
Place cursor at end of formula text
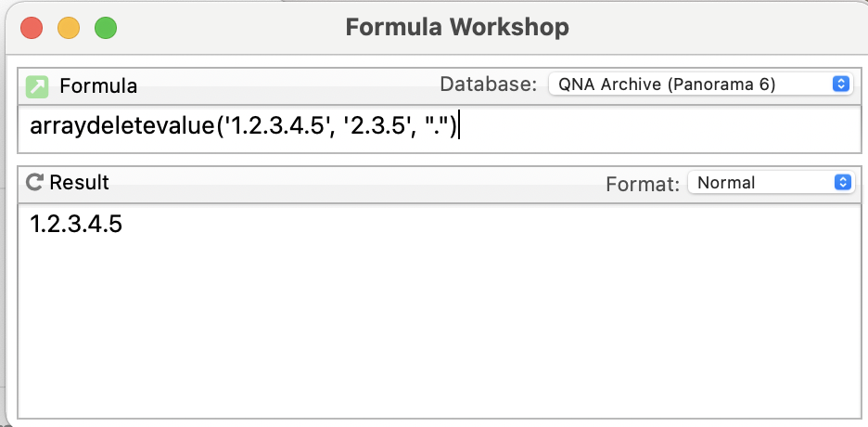(459, 128)
